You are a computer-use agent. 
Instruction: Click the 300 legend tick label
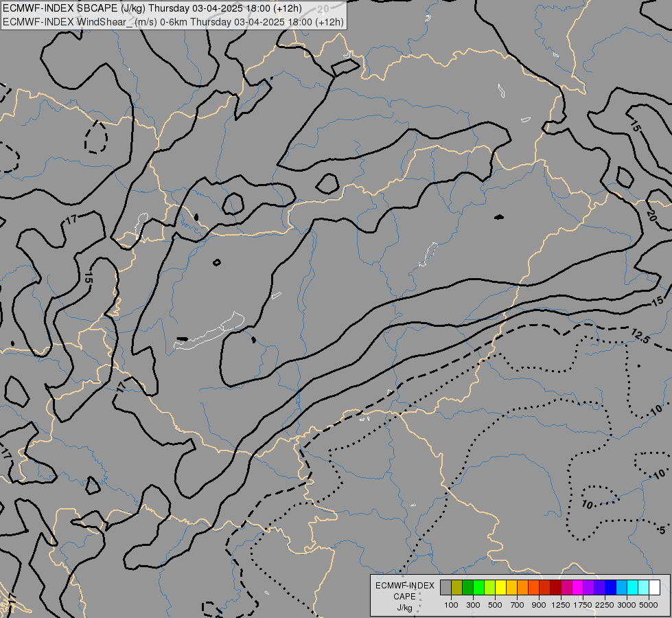(473, 605)
